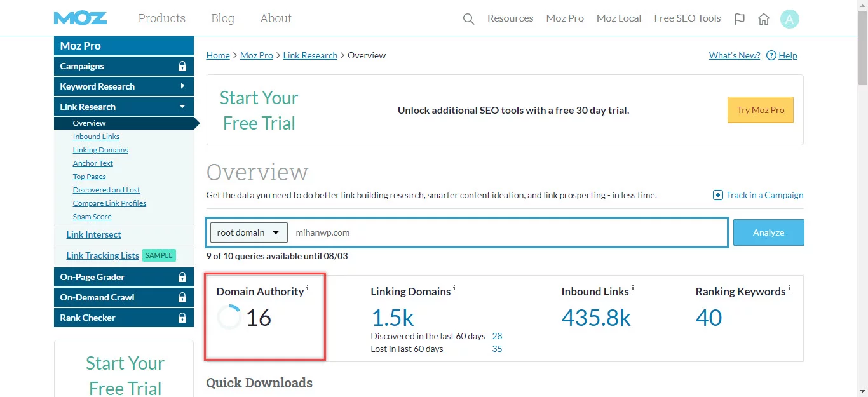Image resolution: width=868 pixels, height=397 pixels.
Task: Open the Blog menu
Action: point(222,18)
